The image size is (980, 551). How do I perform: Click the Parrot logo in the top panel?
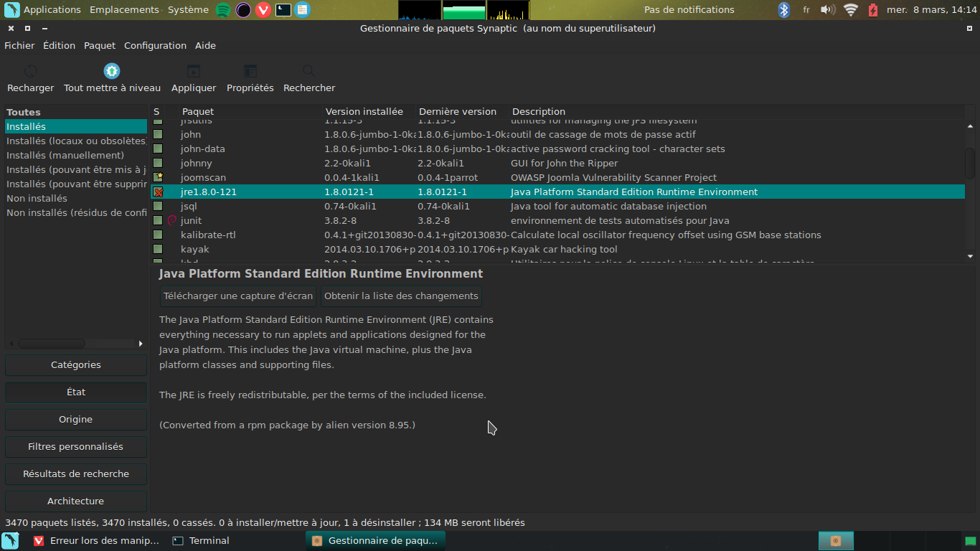[12, 10]
